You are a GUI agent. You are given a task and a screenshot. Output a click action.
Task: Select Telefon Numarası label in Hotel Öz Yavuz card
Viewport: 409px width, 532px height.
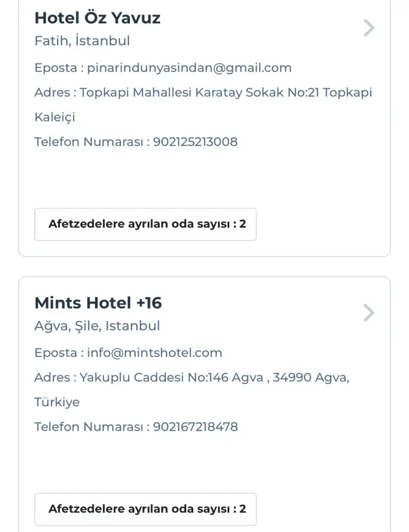pos(88,142)
